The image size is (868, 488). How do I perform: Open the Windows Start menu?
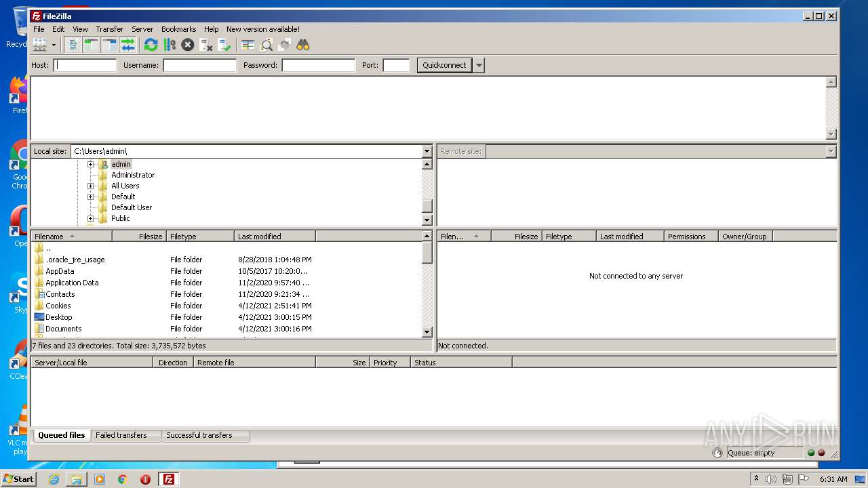pos(19,479)
